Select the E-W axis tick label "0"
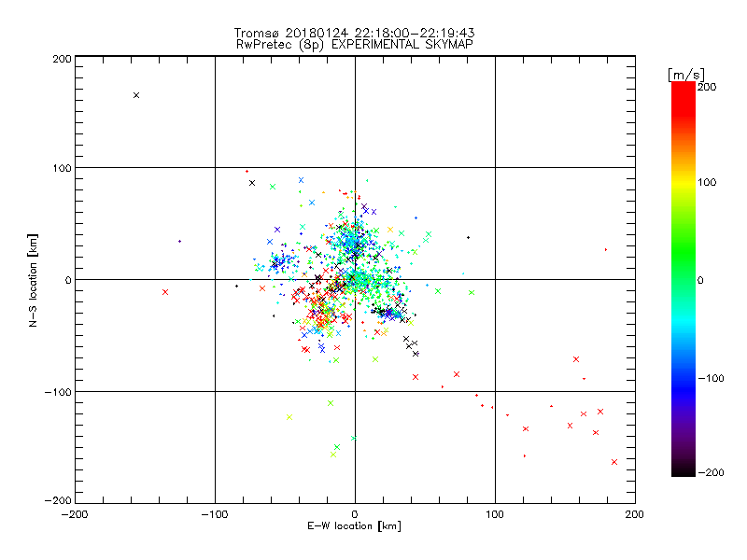The width and height of the screenshot is (747, 560). click(x=355, y=514)
